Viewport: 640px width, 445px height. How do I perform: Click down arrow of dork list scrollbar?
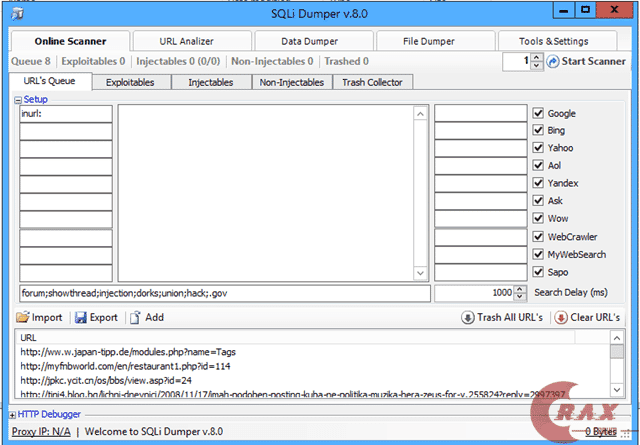pos(420,273)
